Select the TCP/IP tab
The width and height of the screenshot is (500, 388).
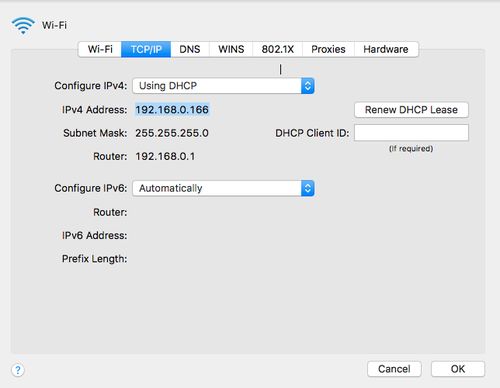(146, 49)
